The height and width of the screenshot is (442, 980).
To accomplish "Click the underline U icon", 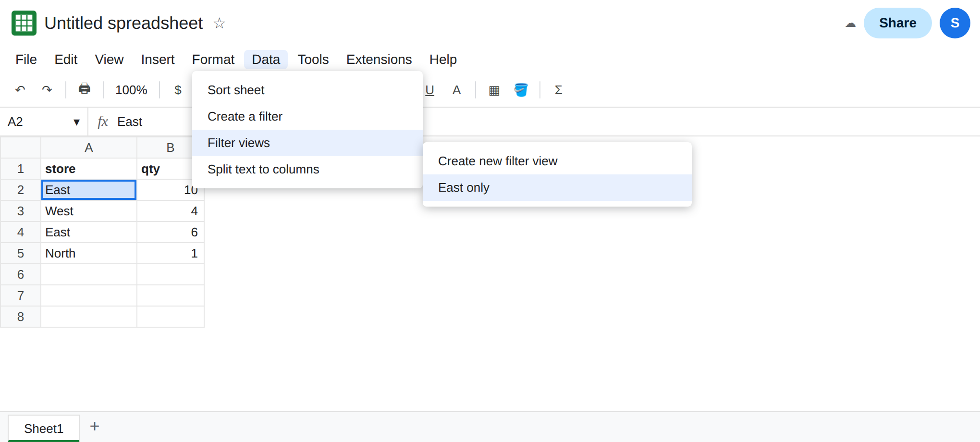I will 430,90.
